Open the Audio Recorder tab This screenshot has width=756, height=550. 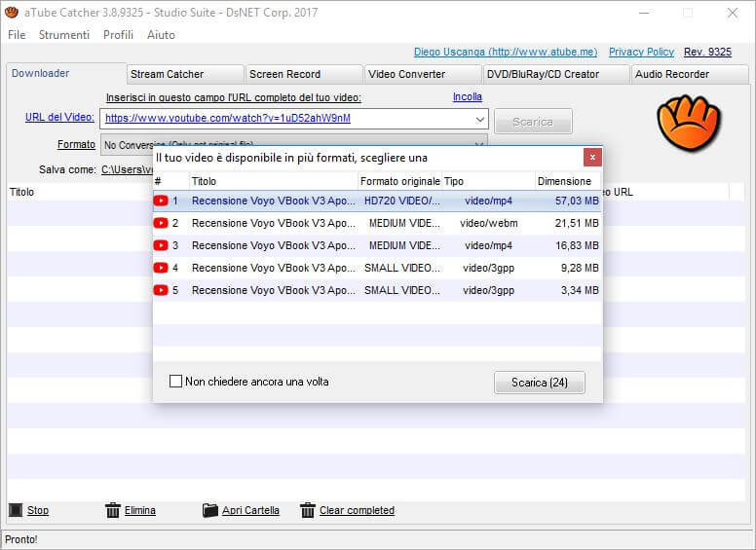(690, 74)
